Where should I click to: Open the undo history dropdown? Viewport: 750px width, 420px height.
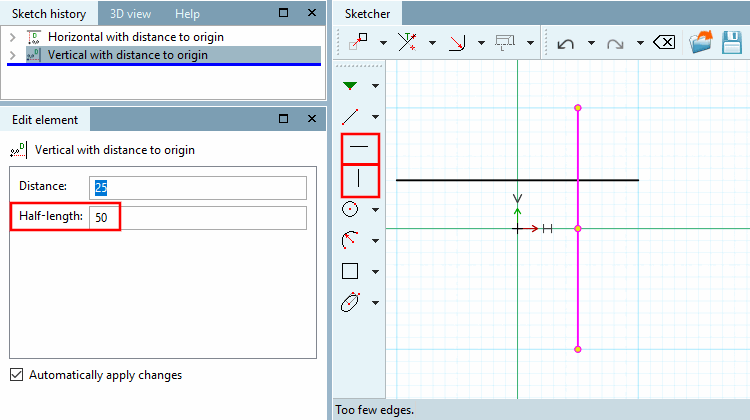point(591,43)
